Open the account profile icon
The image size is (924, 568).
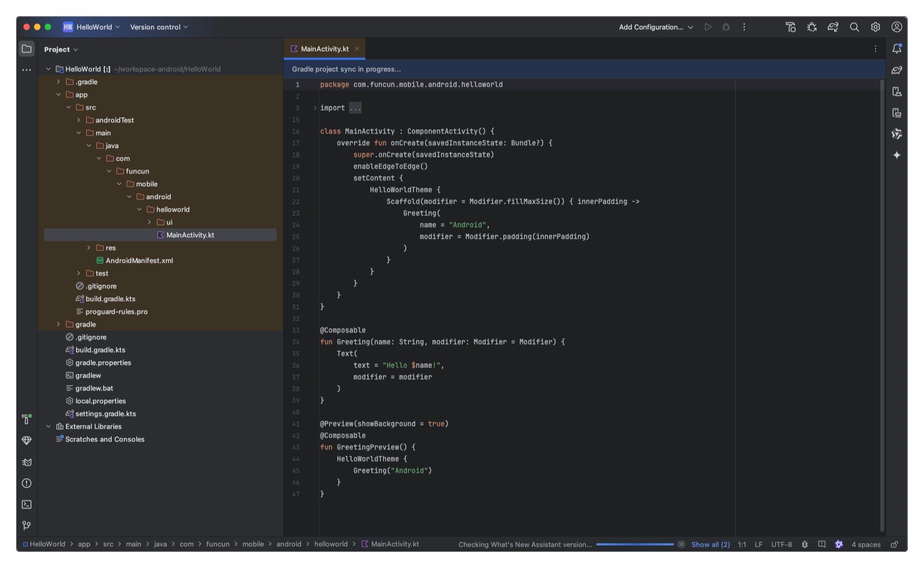[x=897, y=27]
